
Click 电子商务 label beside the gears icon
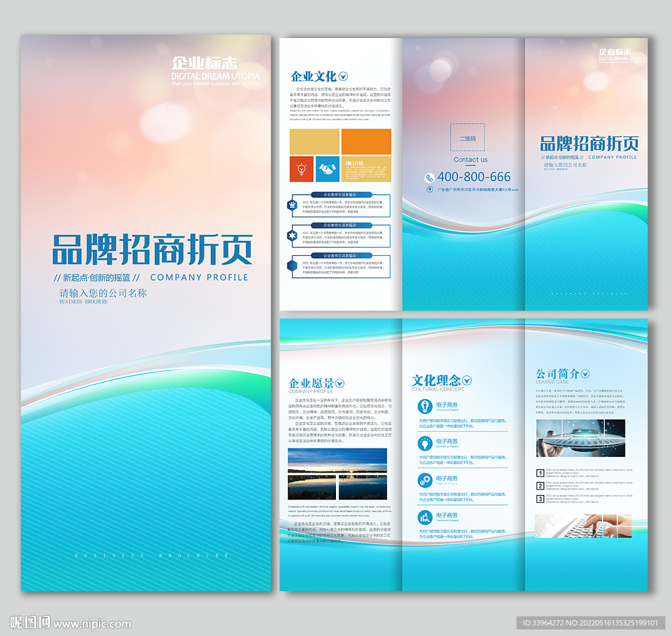[447, 478]
